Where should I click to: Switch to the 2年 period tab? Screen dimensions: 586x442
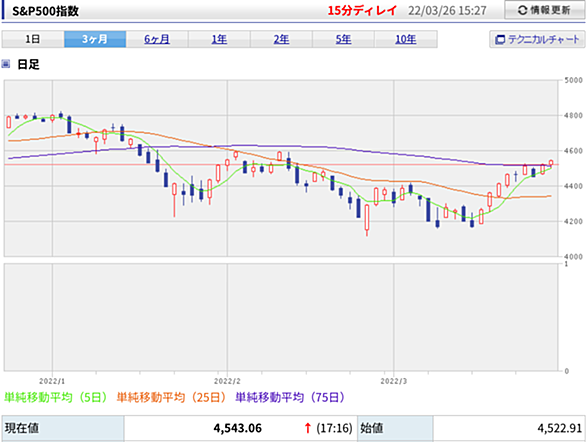point(281,39)
